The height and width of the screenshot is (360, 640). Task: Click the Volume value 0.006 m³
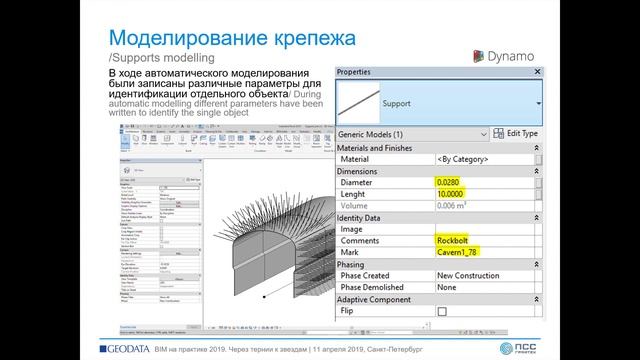coord(451,206)
